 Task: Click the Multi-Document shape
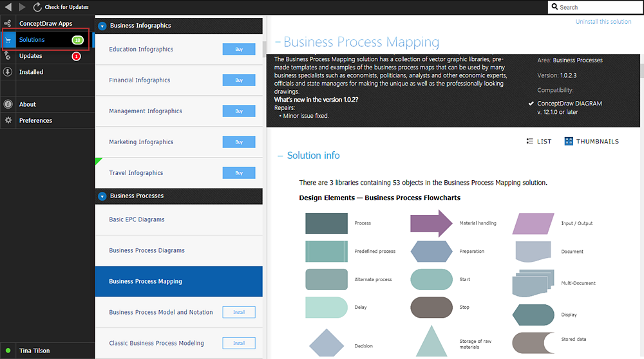pos(533,283)
